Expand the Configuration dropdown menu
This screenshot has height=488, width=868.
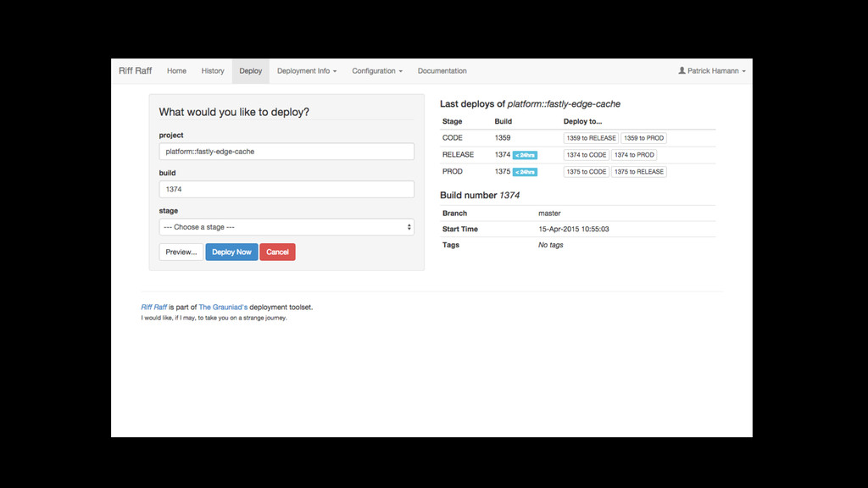click(x=377, y=71)
